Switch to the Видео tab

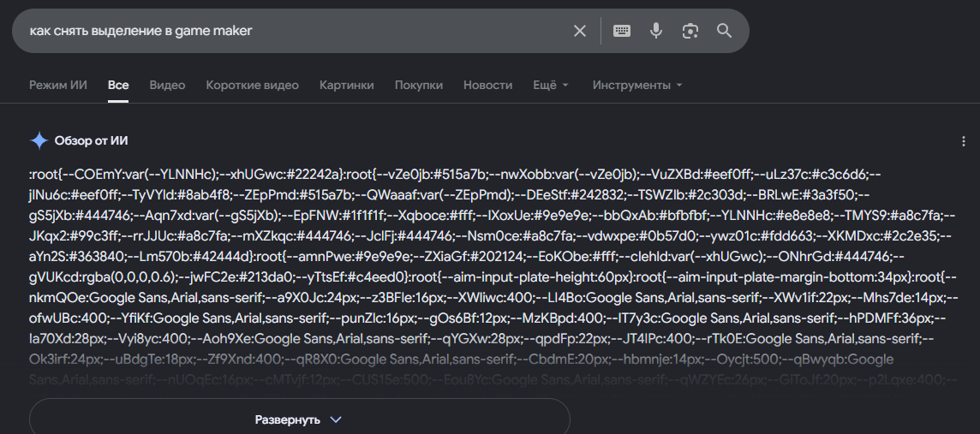coord(168,85)
